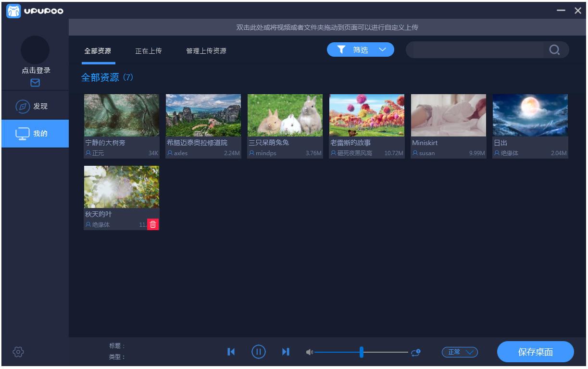Toggle the loop repeat icon

[x=416, y=352]
